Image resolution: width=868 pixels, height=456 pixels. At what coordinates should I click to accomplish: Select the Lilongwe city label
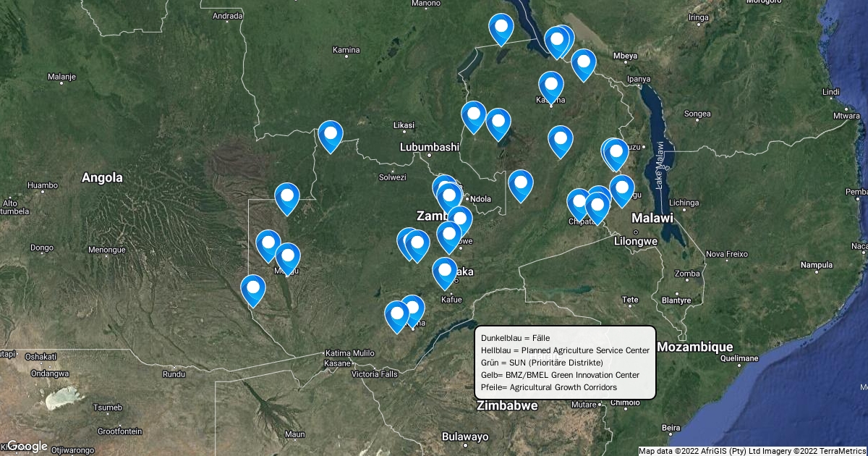click(x=635, y=241)
